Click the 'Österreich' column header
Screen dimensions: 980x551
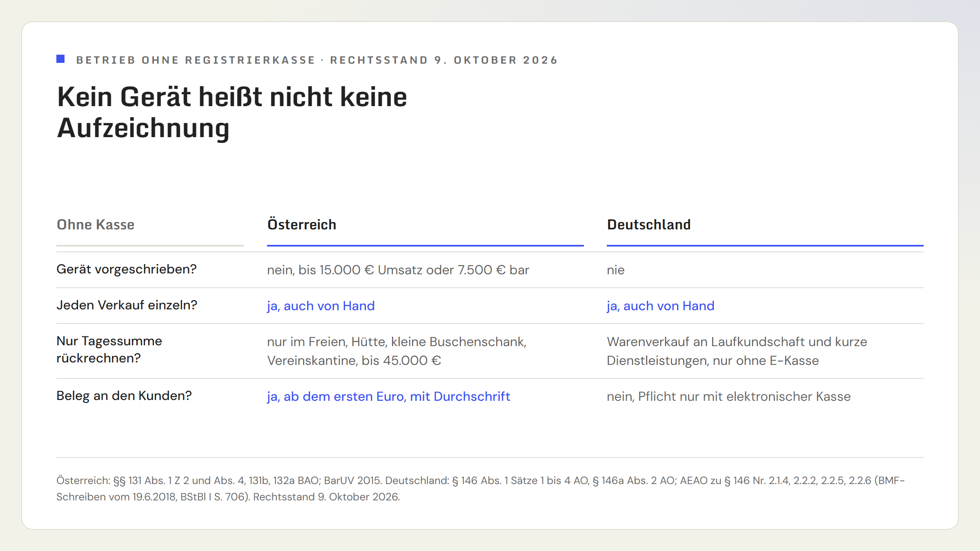[x=302, y=224]
